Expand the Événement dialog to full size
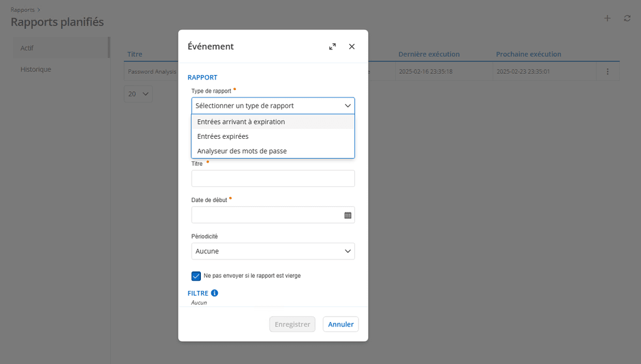 pyautogui.click(x=332, y=47)
